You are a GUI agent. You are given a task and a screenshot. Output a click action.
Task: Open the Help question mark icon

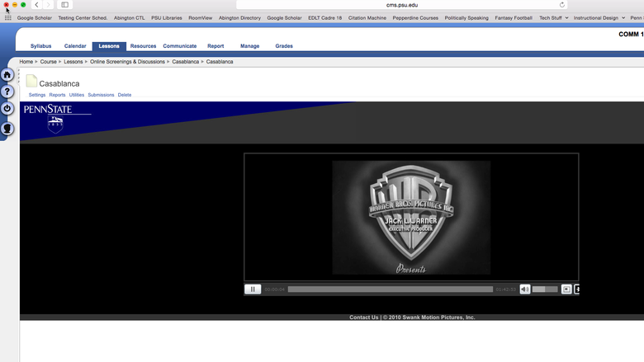coord(7,92)
